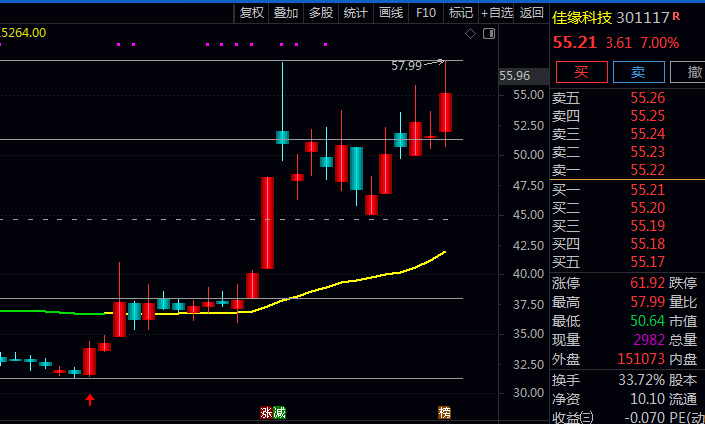Click the 55.00 price axis label

coord(529,95)
